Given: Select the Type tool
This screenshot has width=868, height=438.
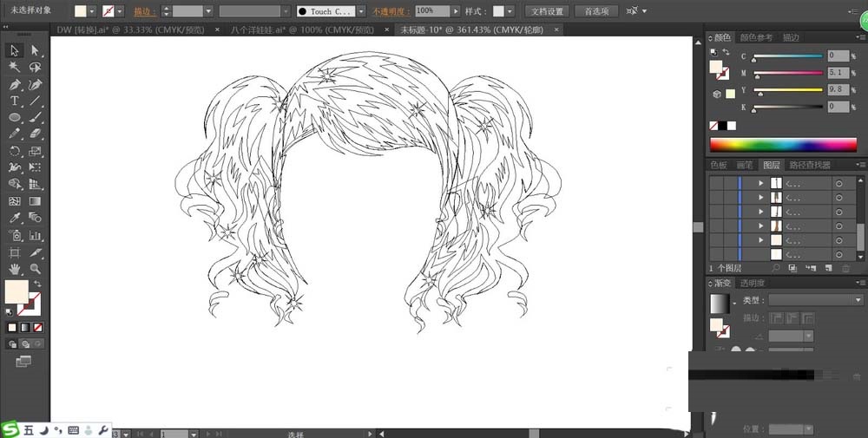Looking at the screenshot, I should tap(15, 101).
